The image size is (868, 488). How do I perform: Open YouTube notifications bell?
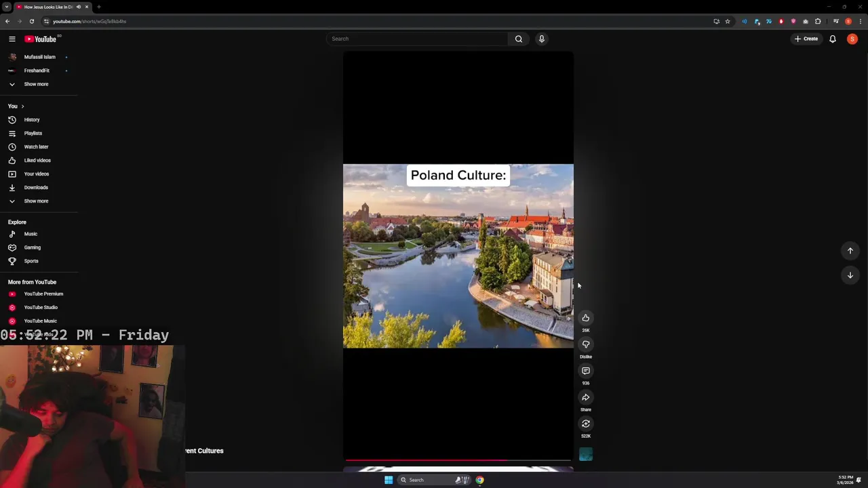tap(833, 39)
